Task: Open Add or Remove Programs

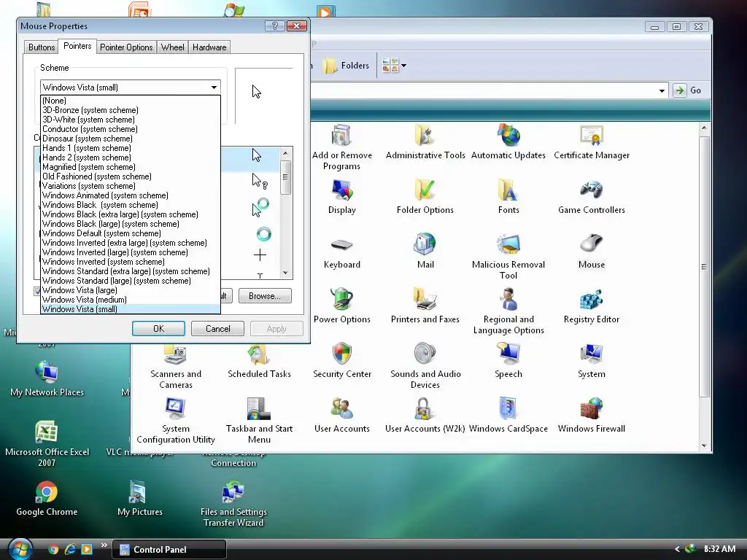Action: click(x=341, y=147)
